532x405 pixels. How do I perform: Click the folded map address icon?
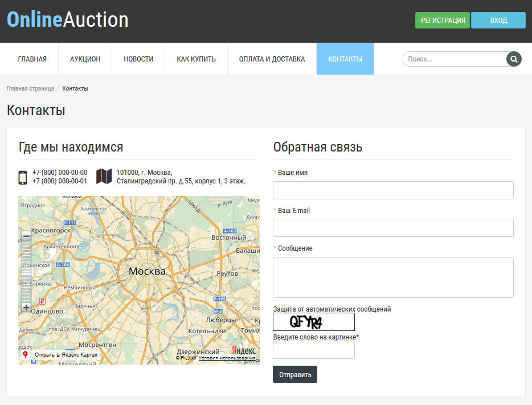(x=104, y=177)
